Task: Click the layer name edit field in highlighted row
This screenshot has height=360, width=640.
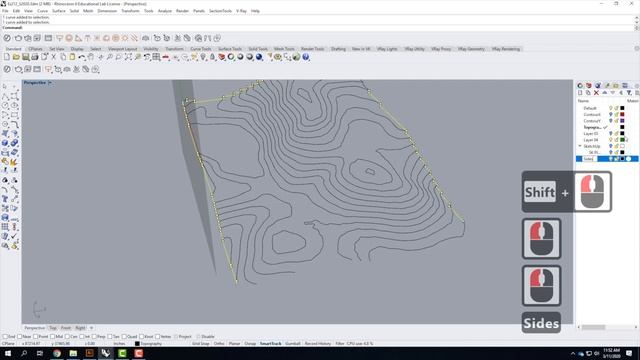Action: coord(589,159)
